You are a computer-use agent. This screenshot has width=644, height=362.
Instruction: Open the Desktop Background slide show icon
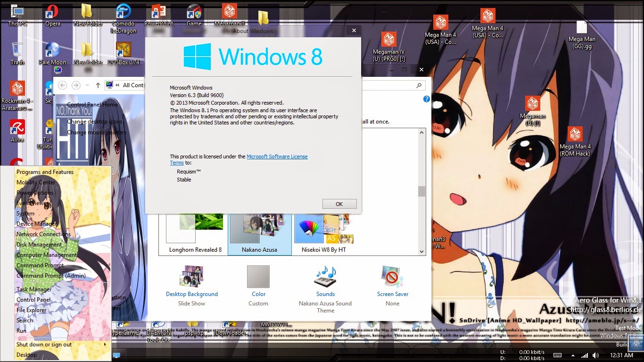point(191,278)
